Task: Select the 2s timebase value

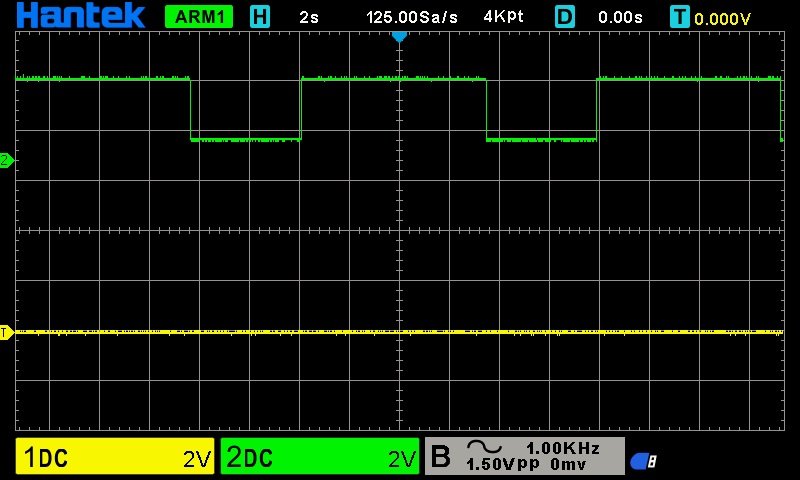Action: [309, 17]
